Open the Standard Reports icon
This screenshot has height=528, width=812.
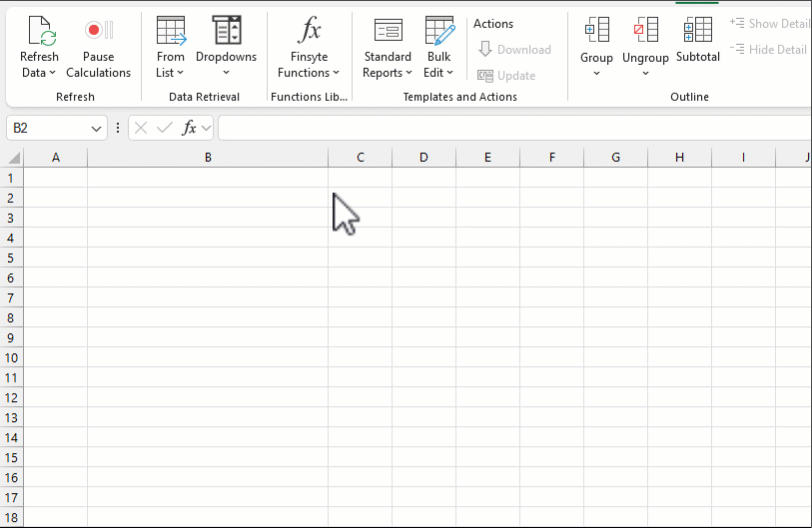click(x=388, y=31)
